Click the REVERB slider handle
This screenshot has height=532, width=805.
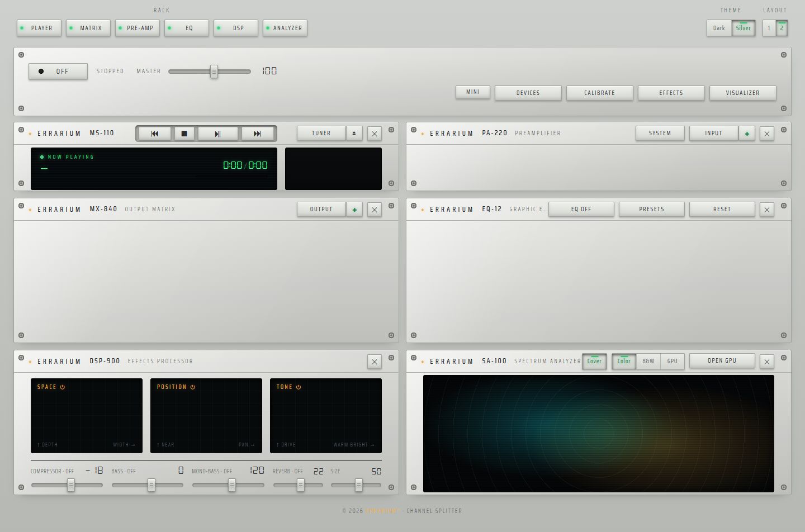click(301, 485)
